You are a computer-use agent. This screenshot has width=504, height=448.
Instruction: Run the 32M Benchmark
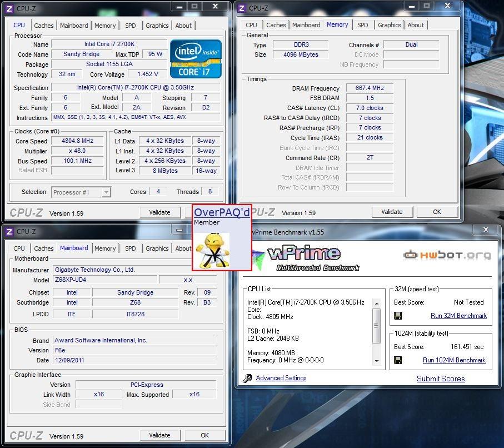pos(458,316)
